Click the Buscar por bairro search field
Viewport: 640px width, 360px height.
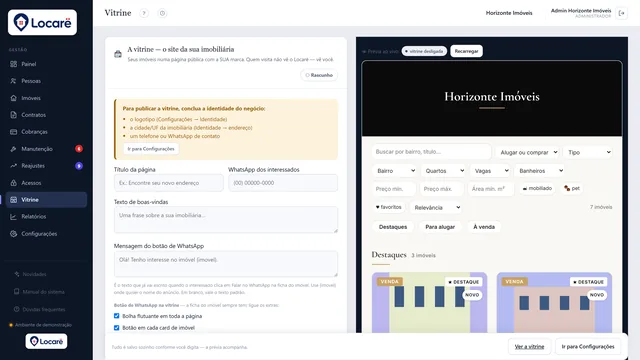point(431,152)
